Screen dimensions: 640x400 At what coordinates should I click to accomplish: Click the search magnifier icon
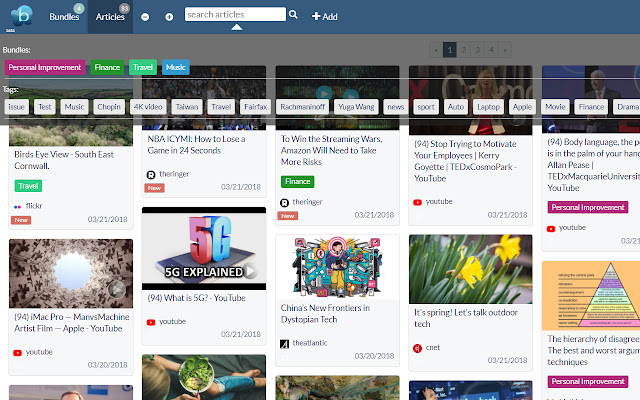coord(293,16)
